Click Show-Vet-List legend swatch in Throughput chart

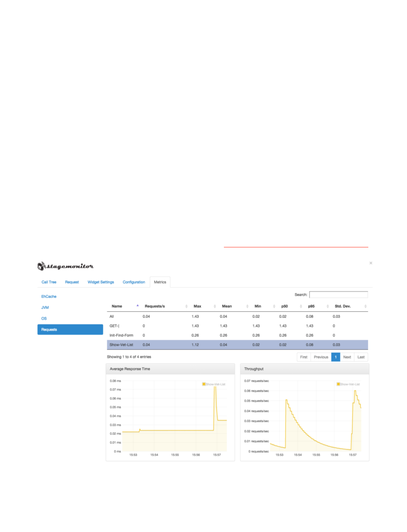pos(338,384)
